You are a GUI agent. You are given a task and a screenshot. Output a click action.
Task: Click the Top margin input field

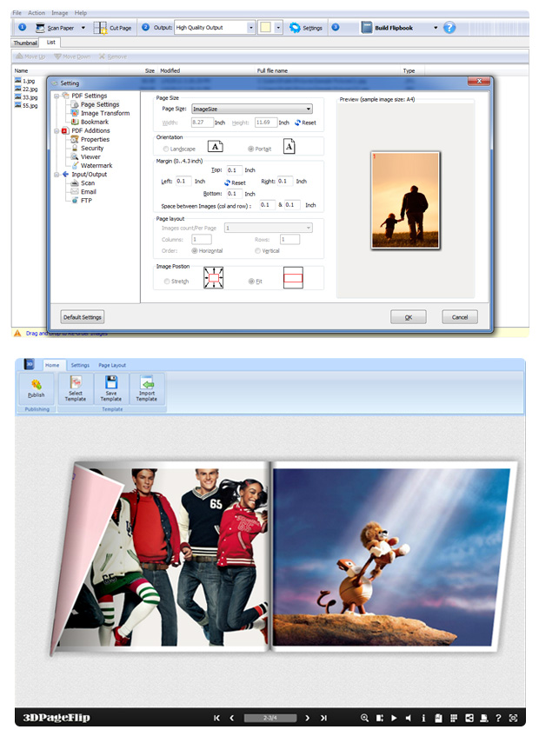click(x=234, y=170)
